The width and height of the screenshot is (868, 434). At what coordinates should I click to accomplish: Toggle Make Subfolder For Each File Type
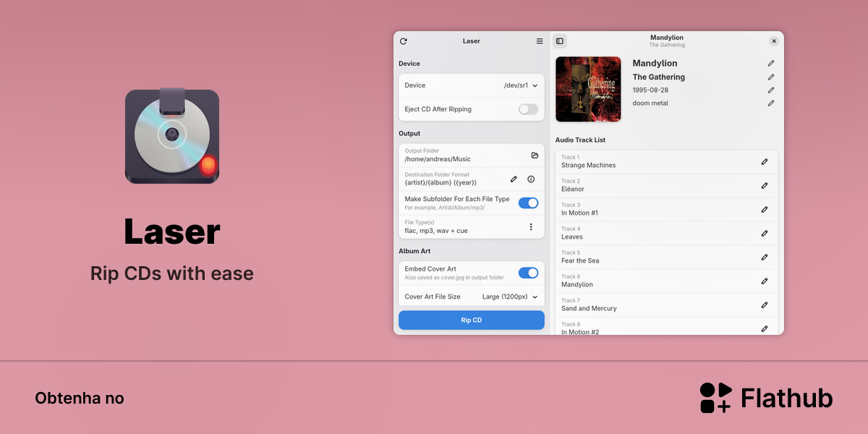click(529, 203)
